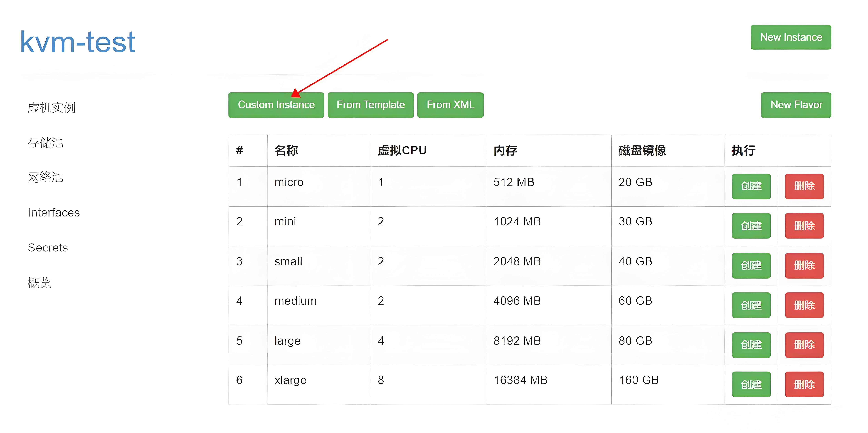Create an instance using medium flavor
Image resolution: width=868 pixels, height=433 pixels.
(x=751, y=305)
